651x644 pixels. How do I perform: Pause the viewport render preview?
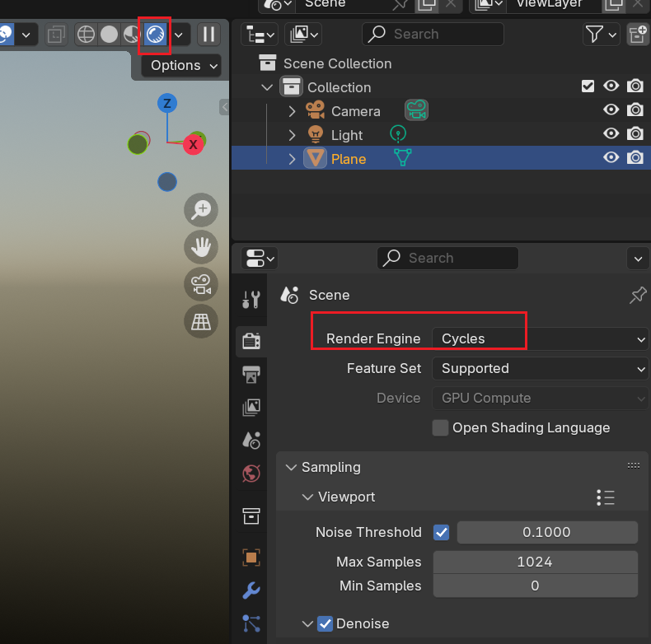(x=208, y=35)
